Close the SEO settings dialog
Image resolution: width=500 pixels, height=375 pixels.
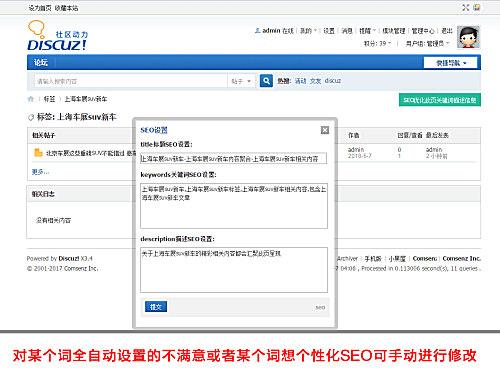pos(325,130)
